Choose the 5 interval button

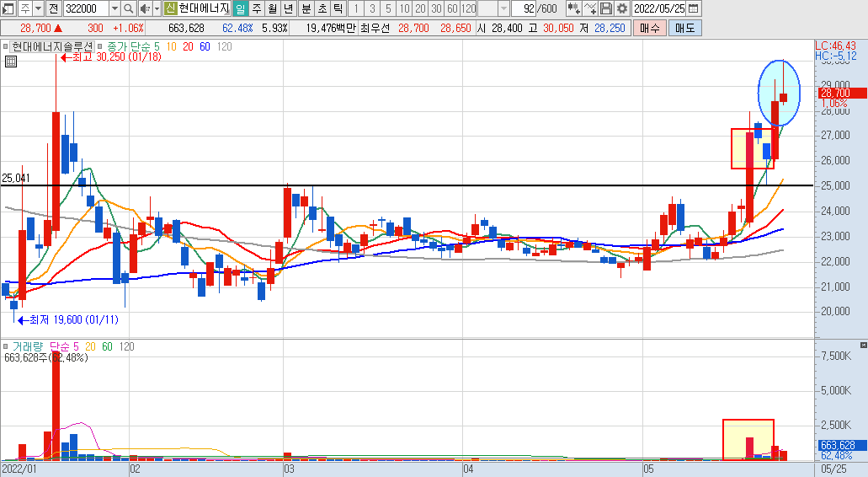click(388, 8)
